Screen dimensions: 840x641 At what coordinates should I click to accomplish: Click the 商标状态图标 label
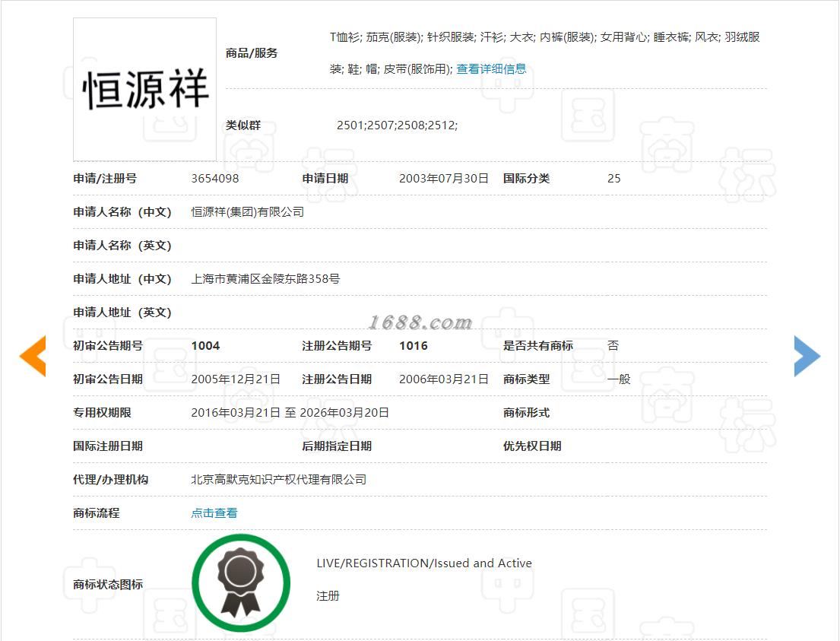[108, 584]
